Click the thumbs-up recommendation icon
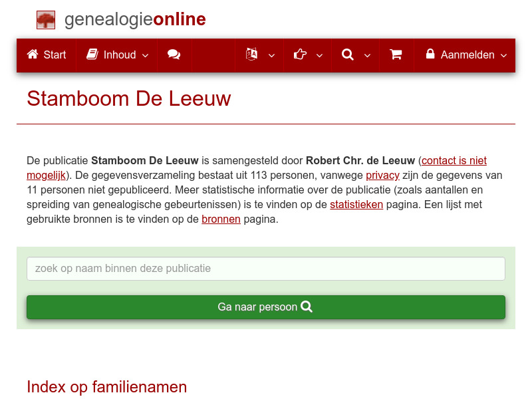 [300, 55]
